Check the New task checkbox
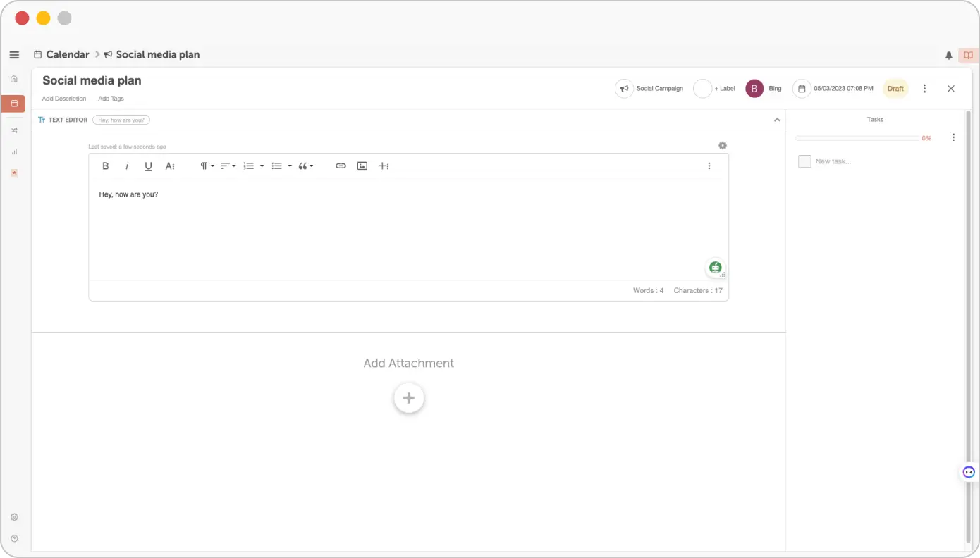Screen dimensions: 980x558 click(804, 161)
